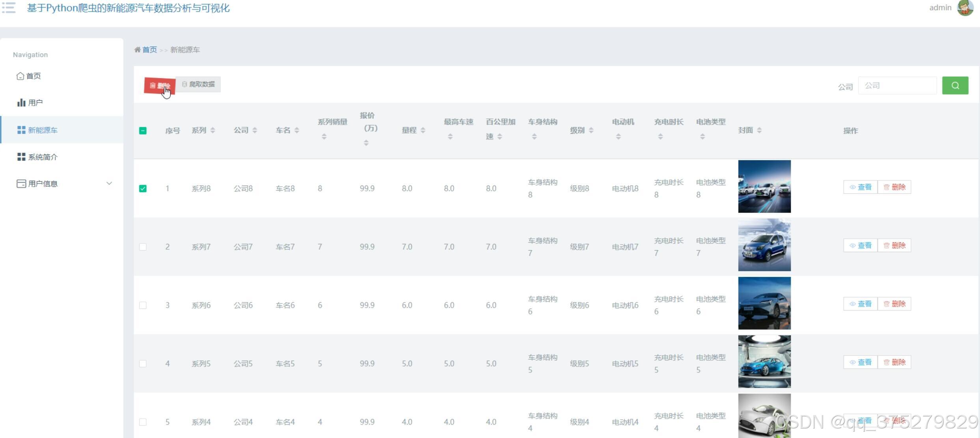Check the row 2 系列7 checkbox
This screenshot has height=438, width=980.
[x=143, y=247]
